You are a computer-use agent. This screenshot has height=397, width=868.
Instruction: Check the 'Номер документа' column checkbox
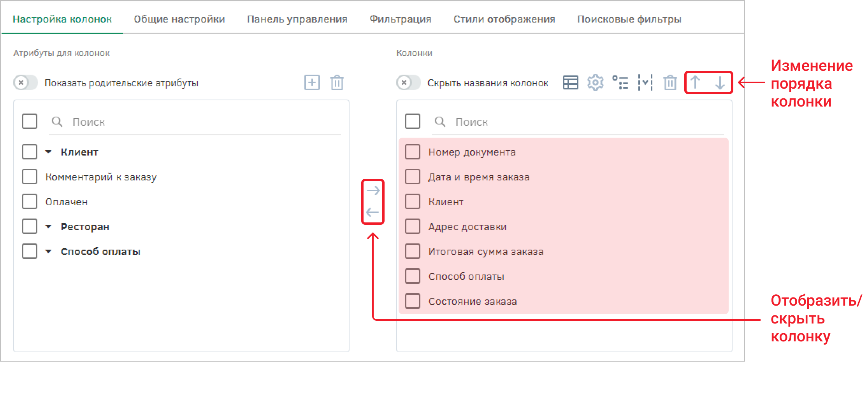point(413,152)
